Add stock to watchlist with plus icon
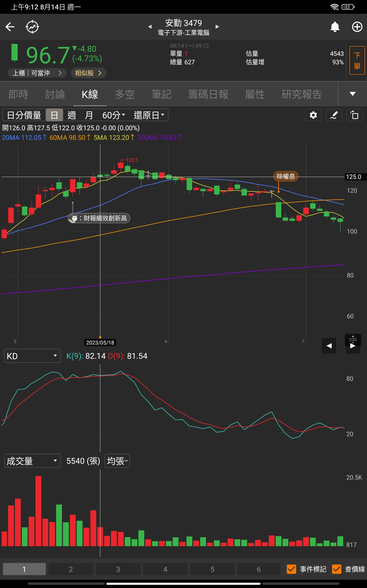The width and height of the screenshot is (367, 588). point(357,27)
